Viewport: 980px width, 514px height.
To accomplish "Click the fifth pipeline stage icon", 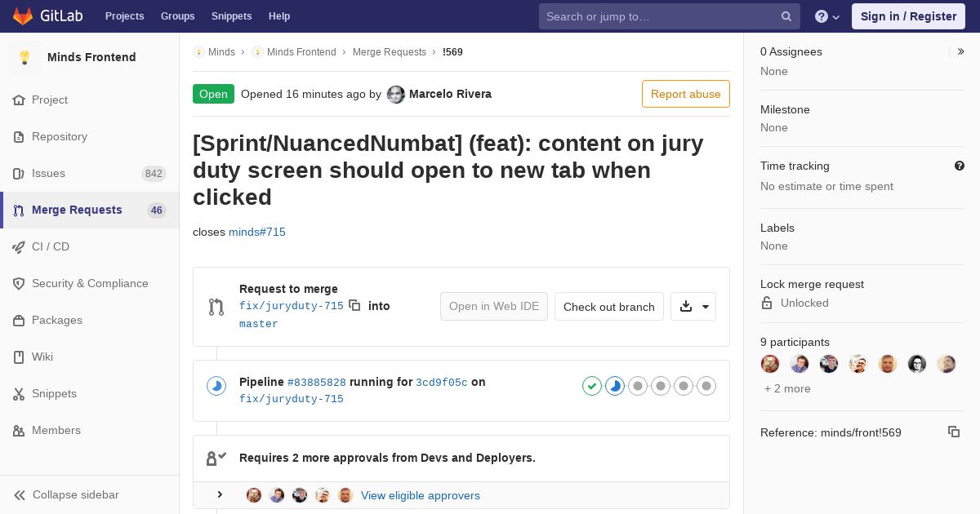I will 684,386.
